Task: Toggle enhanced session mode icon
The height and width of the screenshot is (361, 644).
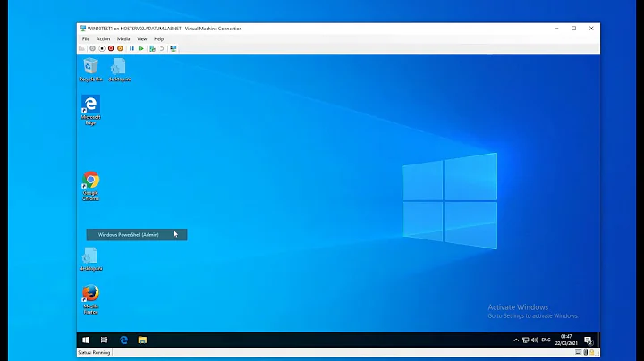Action: [174, 48]
